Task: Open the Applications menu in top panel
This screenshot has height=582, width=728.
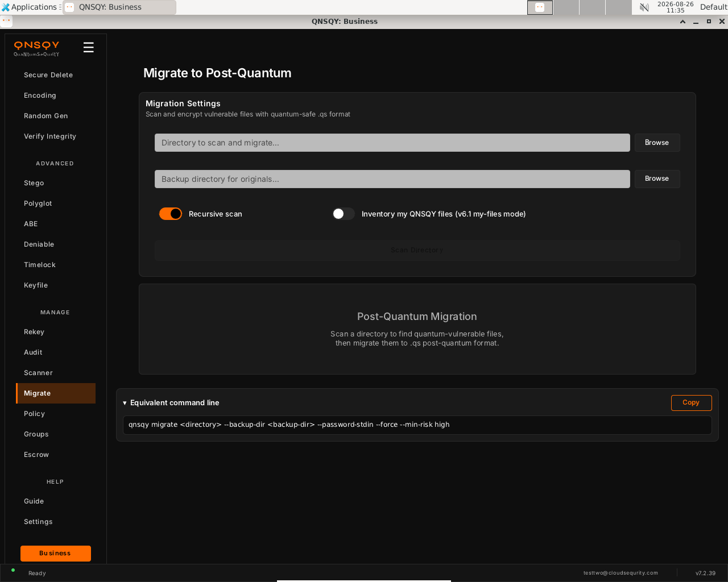Action: [31, 7]
